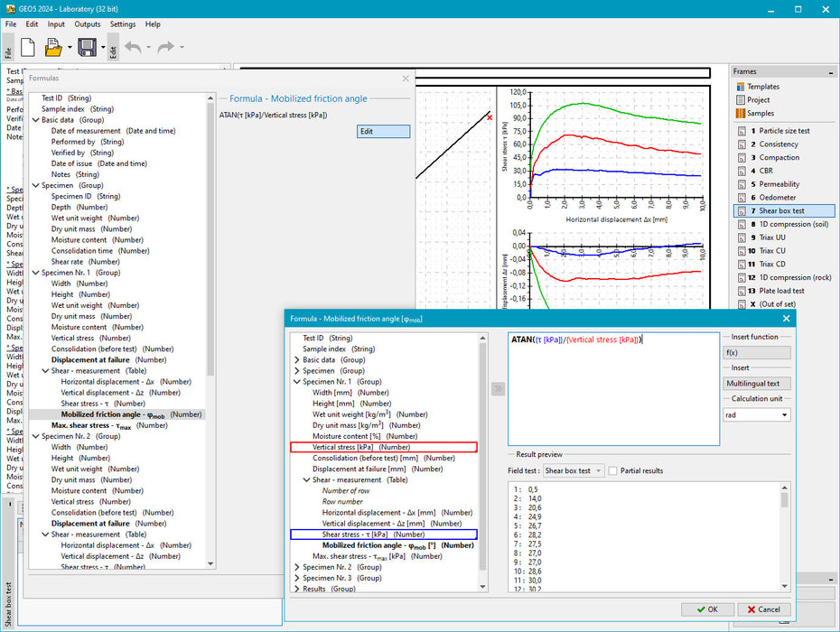Image resolution: width=840 pixels, height=632 pixels.
Task: Enable the Partial results checkbox
Action: coord(613,470)
